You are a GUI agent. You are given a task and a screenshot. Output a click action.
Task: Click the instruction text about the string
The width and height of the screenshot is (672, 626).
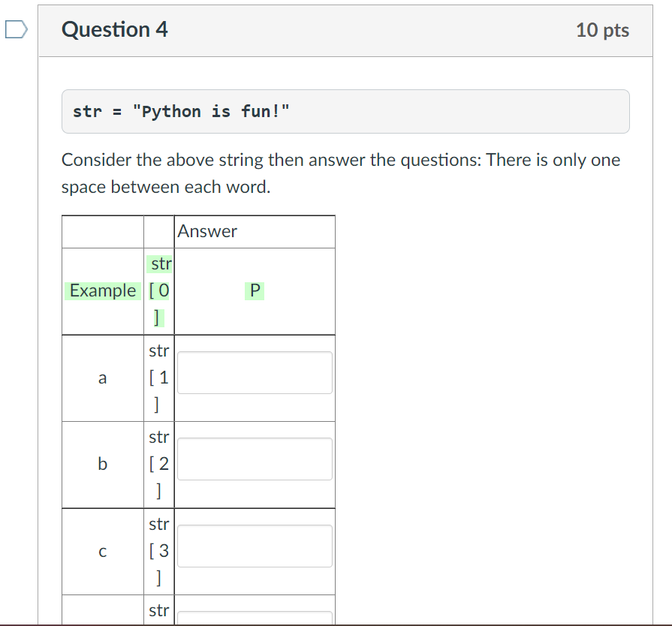point(341,173)
